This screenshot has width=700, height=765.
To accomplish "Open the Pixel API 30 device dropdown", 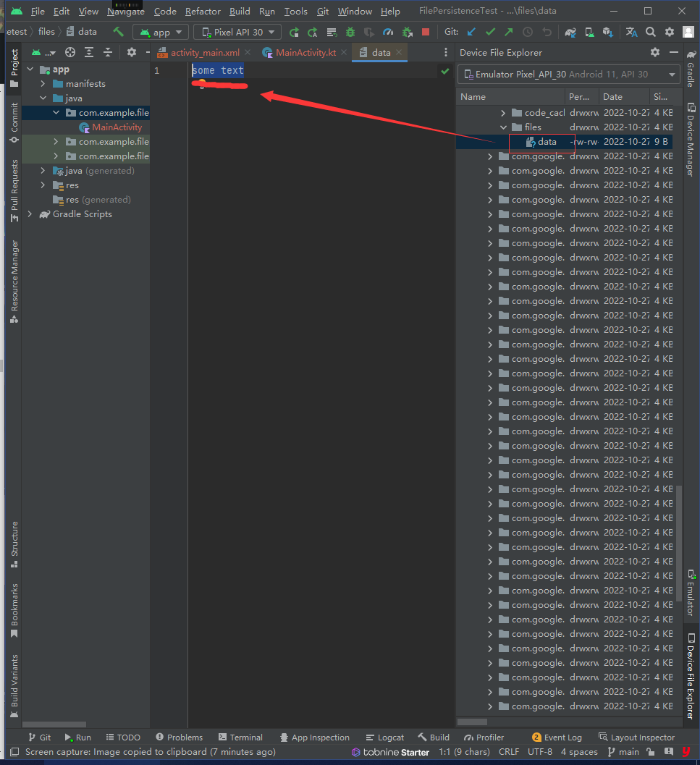I will (x=237, y=32).
